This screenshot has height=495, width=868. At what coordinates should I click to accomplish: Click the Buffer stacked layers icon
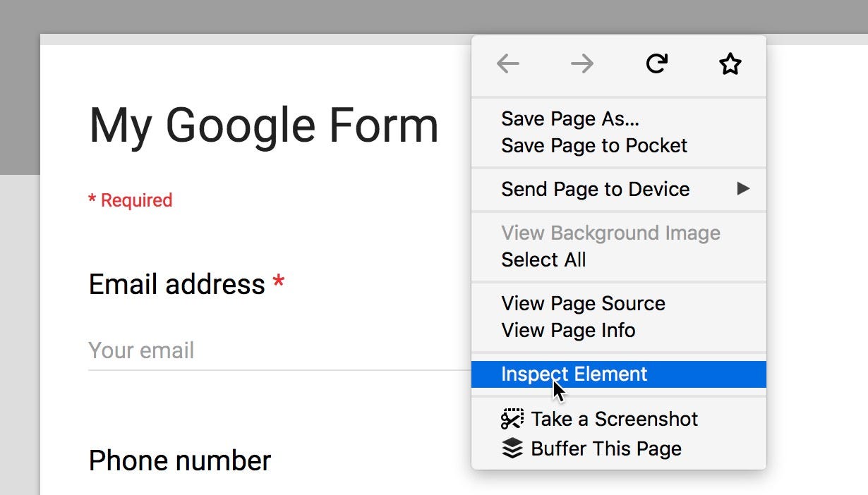coord(512,448)
